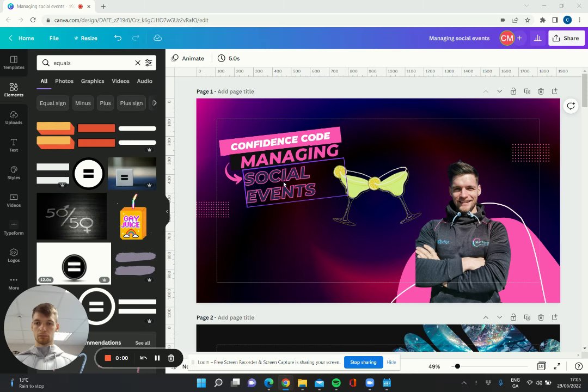Open the Styles sidebar panel

(x=14, y=173)
